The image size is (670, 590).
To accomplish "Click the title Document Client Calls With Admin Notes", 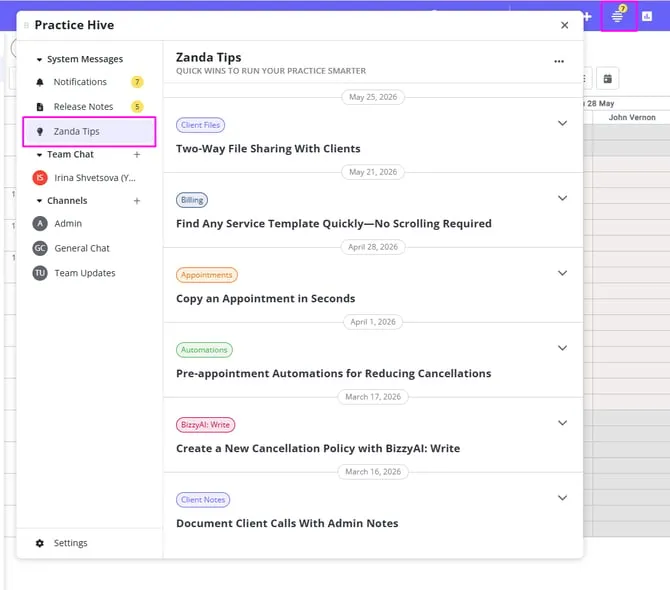I will 287,523.
